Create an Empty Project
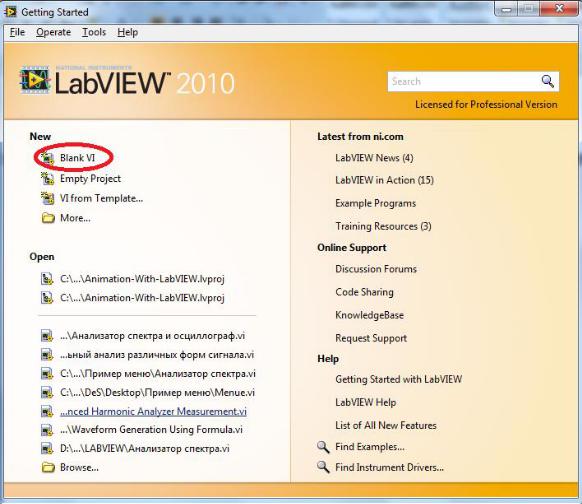Viewport: 582px width, 504px height. 91,179
